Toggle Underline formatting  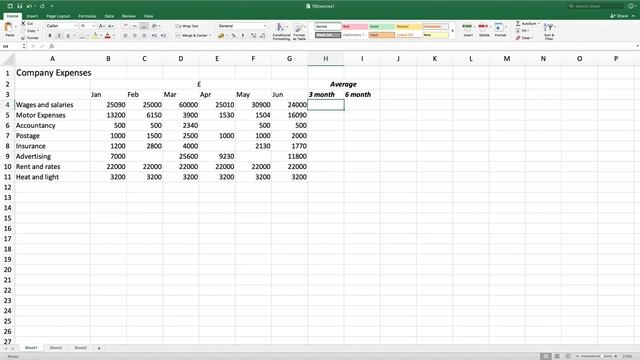68,36
